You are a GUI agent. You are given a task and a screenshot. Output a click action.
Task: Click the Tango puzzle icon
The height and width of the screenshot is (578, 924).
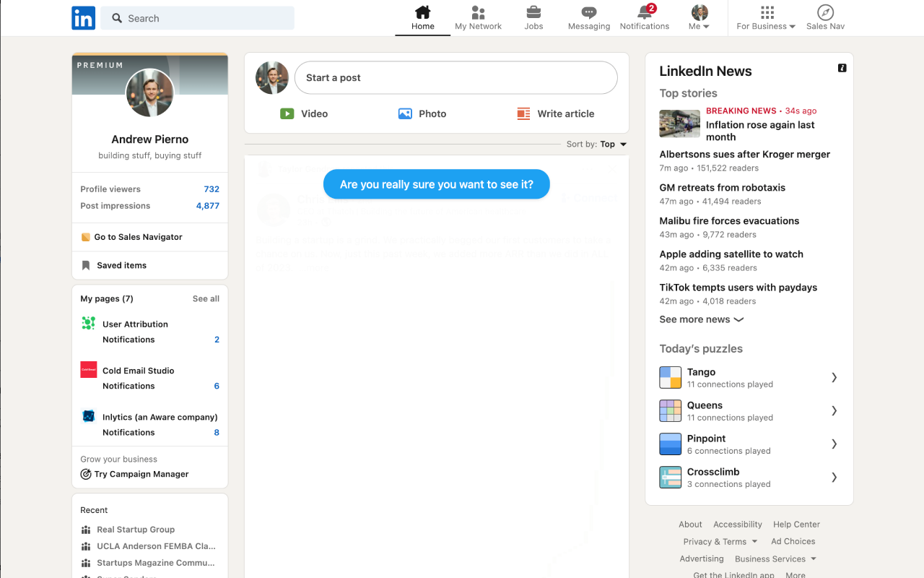point(671,377)
